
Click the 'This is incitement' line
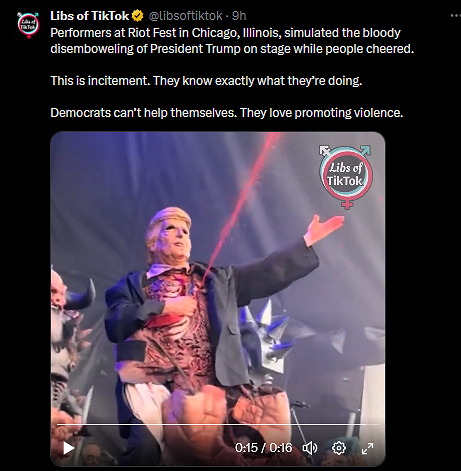click(206, 81)
